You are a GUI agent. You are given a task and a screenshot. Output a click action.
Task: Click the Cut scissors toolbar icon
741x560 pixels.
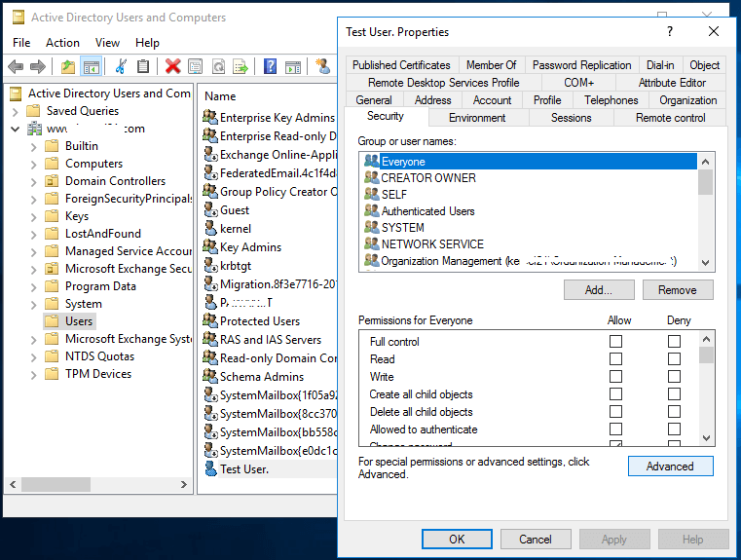pyautogui.click(x=121, y=66)
